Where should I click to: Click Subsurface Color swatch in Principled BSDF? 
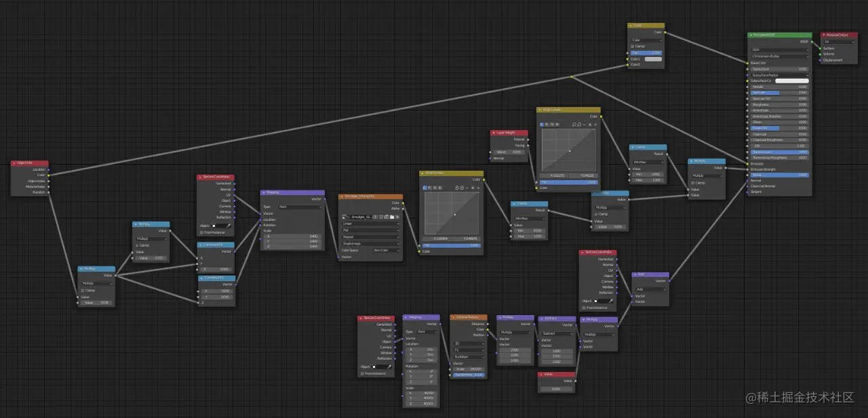(x=792, y=81)
